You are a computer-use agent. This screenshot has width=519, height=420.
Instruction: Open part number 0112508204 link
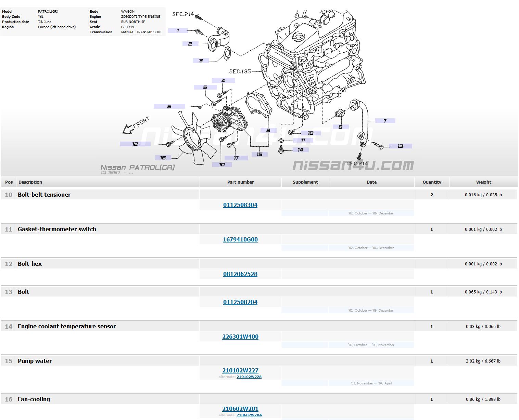coord(240,302)
